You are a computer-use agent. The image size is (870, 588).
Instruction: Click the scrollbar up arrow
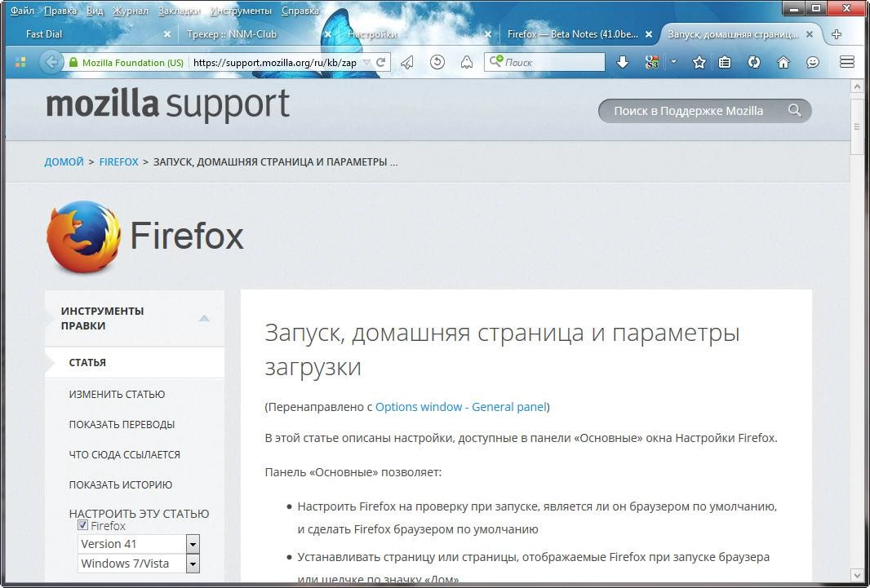point(857,86)
